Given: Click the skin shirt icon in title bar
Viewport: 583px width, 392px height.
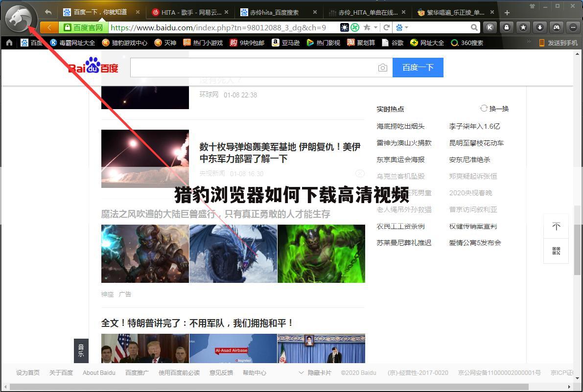Looking at the screenshot, I should click(x=532, y=6).
